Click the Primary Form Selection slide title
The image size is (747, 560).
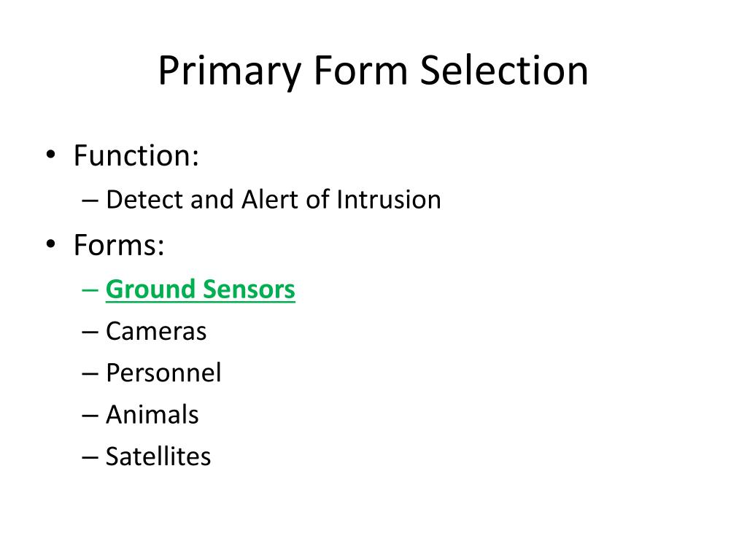pyautogui.click(x=373, y=71)
